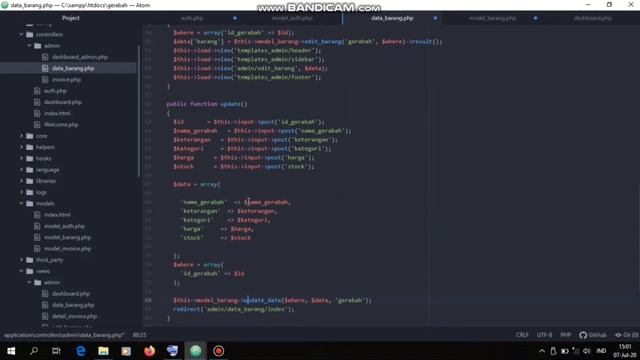The width and height of the screenshot is (640, 360).
Task: Click line number 80 in the gutter
Action: [148, 300]
